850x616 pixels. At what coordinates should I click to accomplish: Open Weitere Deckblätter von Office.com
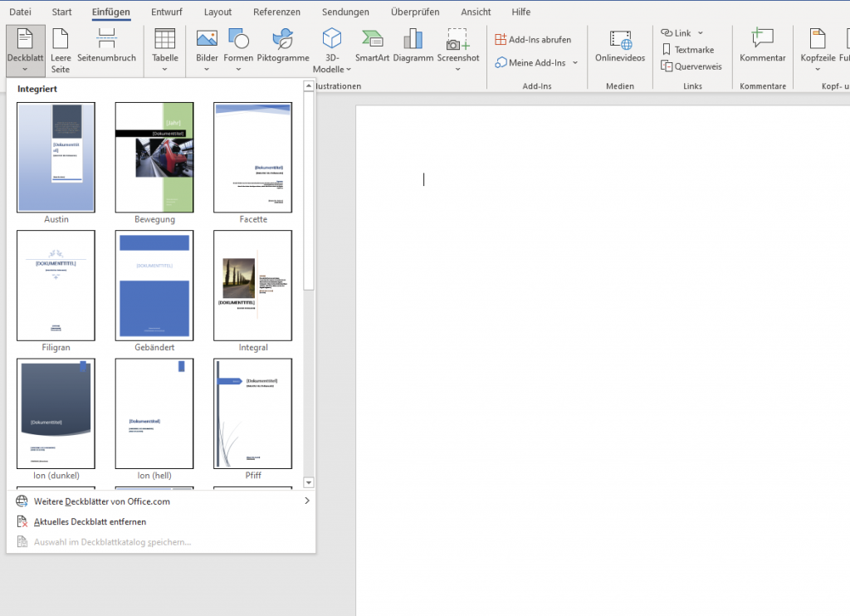101,501
